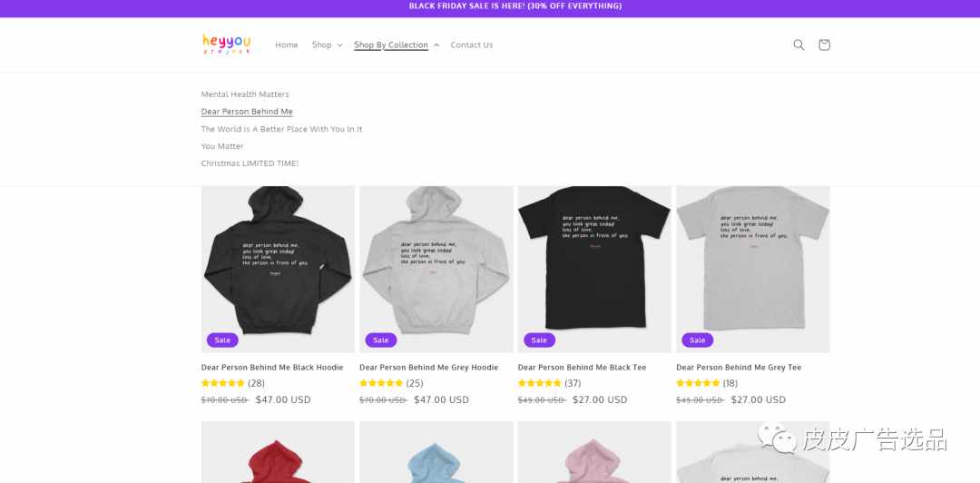Screen dimensions: 980x483
Task: Select Dear Person Behind Me collection
Action: pos(247,112)
